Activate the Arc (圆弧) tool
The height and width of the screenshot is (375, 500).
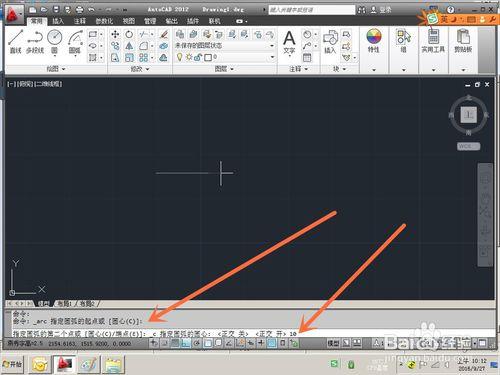pos(75,41)
